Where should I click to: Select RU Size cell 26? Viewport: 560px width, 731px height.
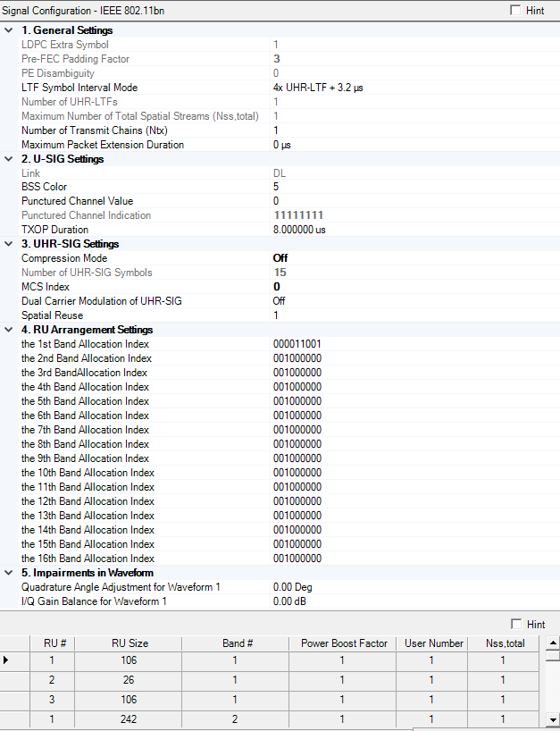(128, 680)
